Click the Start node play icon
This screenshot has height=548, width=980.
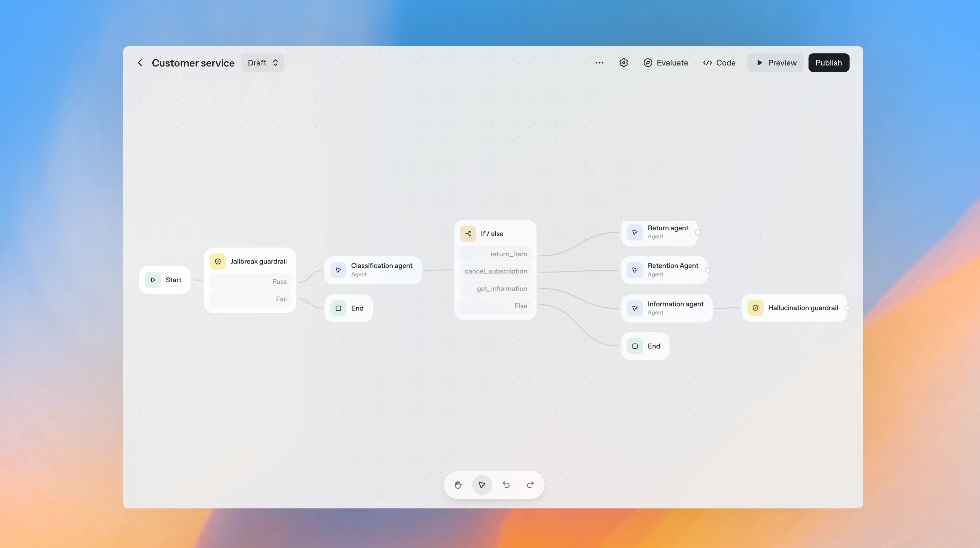click(153, 280)
